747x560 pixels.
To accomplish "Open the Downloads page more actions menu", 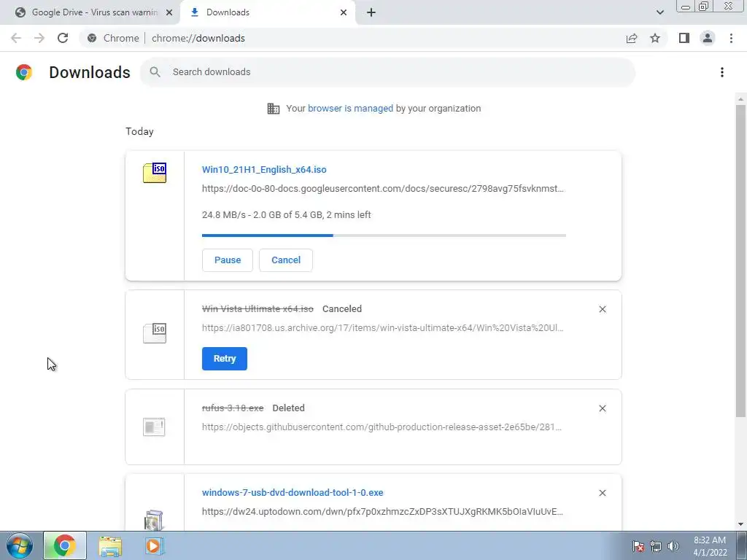I will [x=722, y=72].
